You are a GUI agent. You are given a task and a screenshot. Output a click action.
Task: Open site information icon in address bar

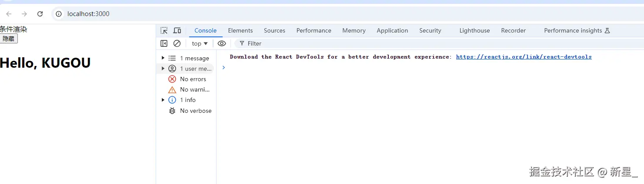(x=59, y=14)
